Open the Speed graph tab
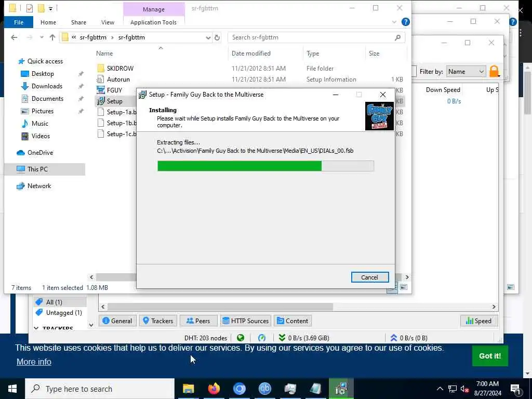The height and width of the screenshot is (399, 532). click(478, 321)
